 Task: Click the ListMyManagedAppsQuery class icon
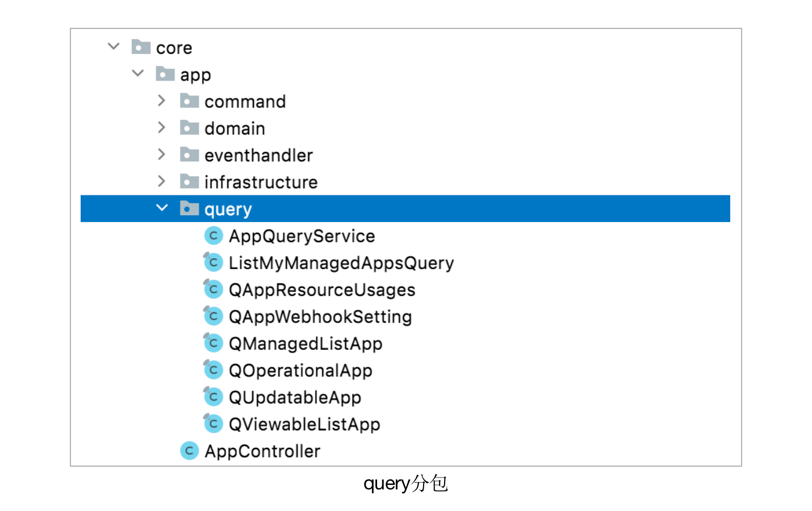(214, 262)
